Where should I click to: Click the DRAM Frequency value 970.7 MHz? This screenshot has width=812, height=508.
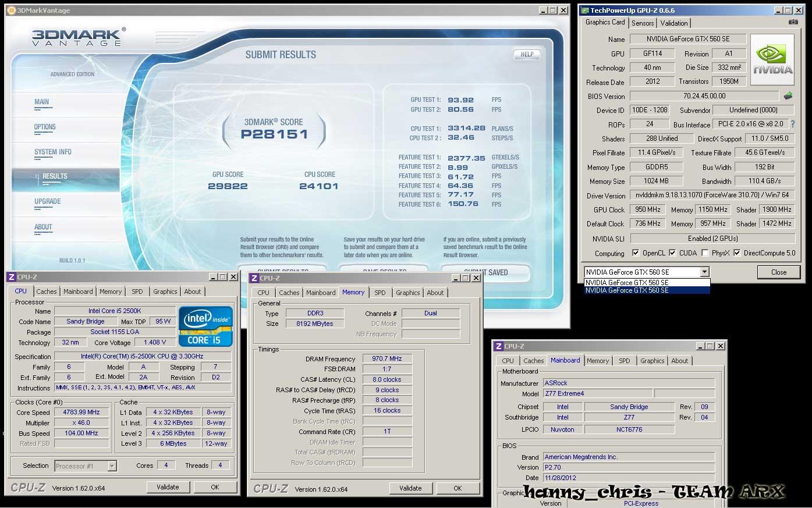pyautogui.click(x=387, y=358)
